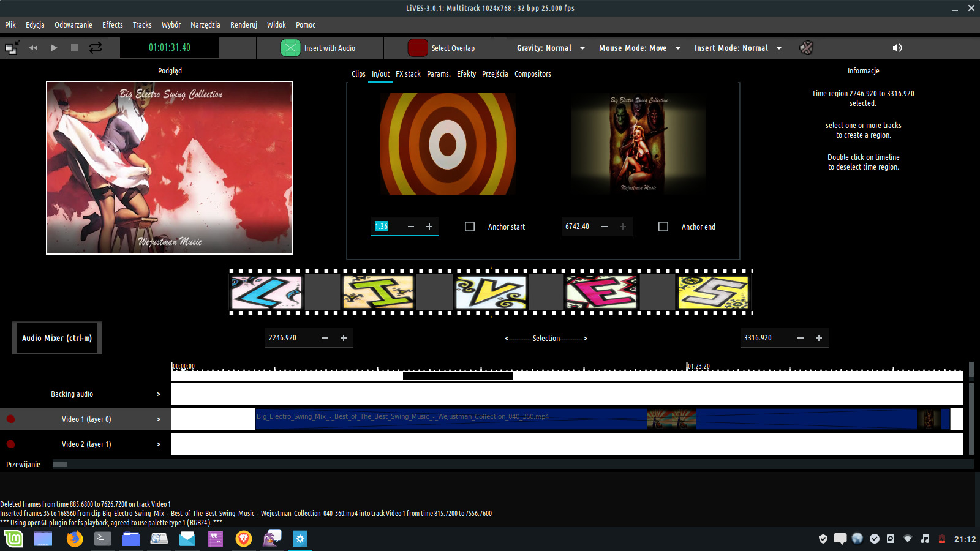This screenshot has width=980, height=551.
Task: Toggle loop playback icon
Action: tap(96, 48)
